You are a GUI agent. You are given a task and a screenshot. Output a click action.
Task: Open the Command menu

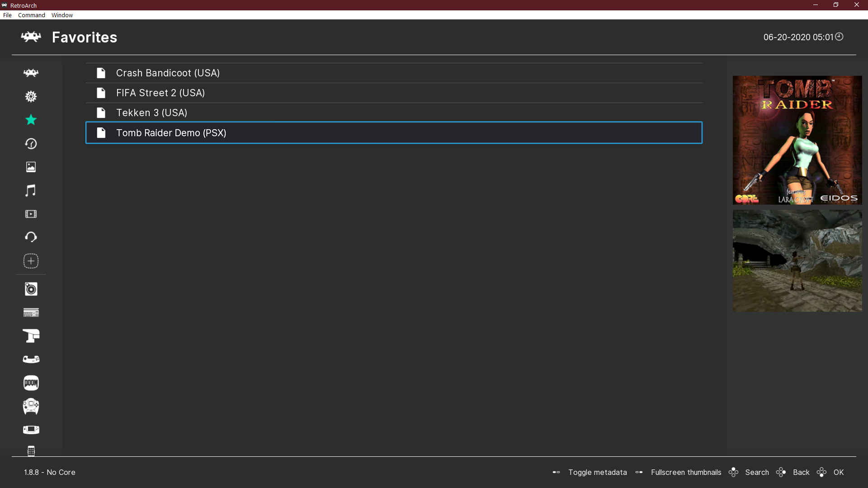tap(32, 15)
